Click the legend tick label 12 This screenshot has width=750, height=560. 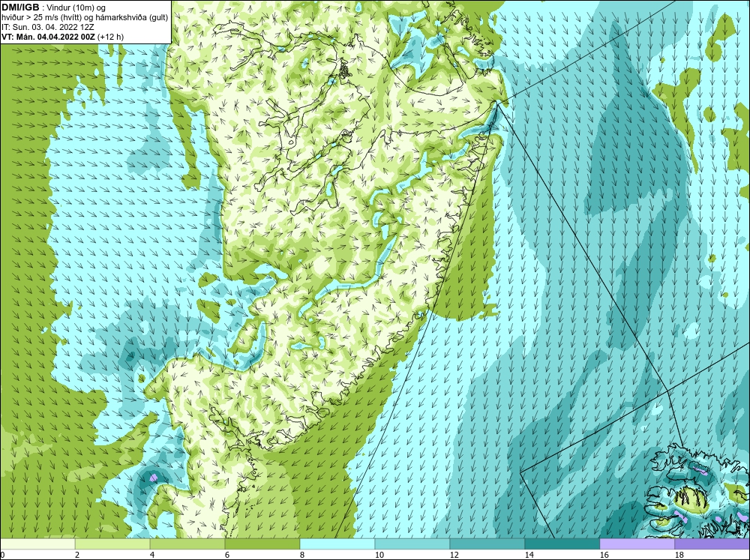coord(454,555)
